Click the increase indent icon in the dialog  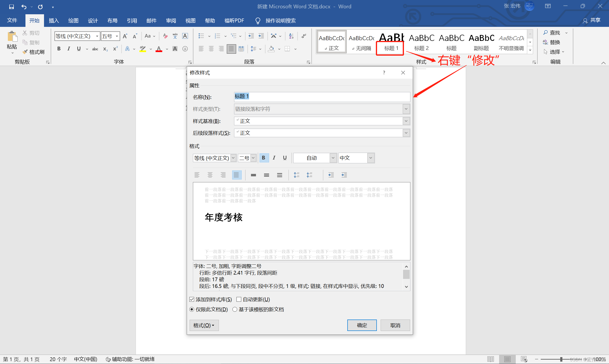point(344,175)
